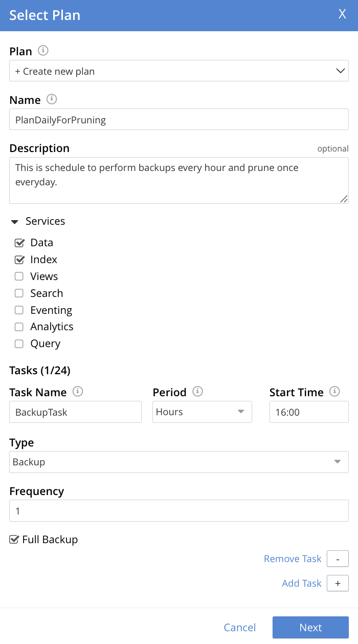
Task: Click the minus icon to remove task
Action: [338, 559]
